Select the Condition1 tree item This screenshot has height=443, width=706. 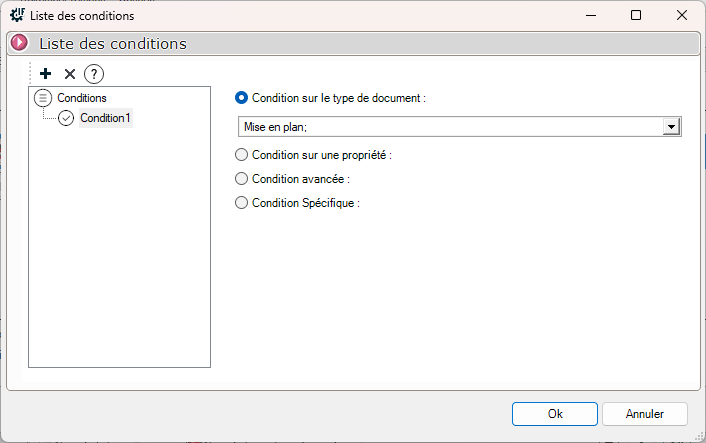106,118
